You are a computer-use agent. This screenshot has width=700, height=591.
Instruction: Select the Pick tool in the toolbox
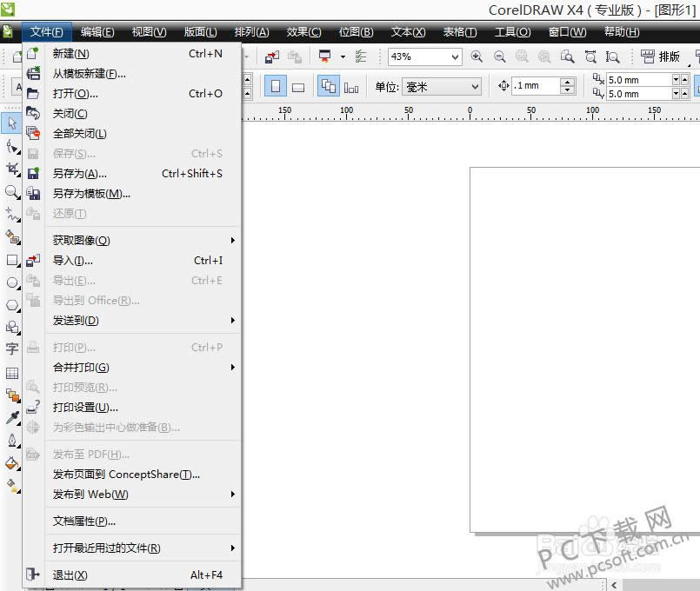tap(11, 123)
